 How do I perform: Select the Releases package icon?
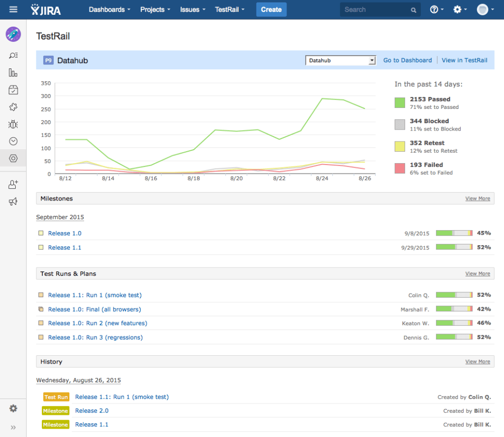[13, 90]
